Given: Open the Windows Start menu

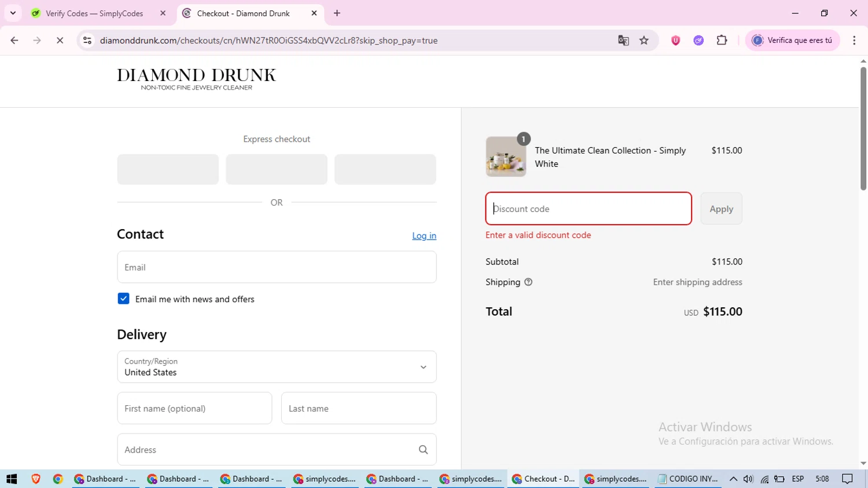Looking at the screenshot, I should click(x=12, y=479).
